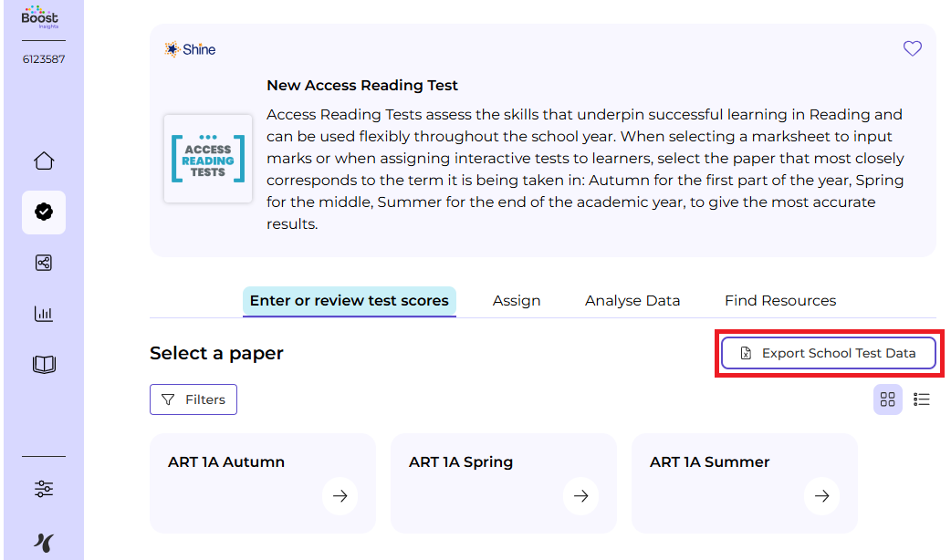The image size is (951, 560).
Task: Open ART 1A Spring arrow
Action: (580, 496)
